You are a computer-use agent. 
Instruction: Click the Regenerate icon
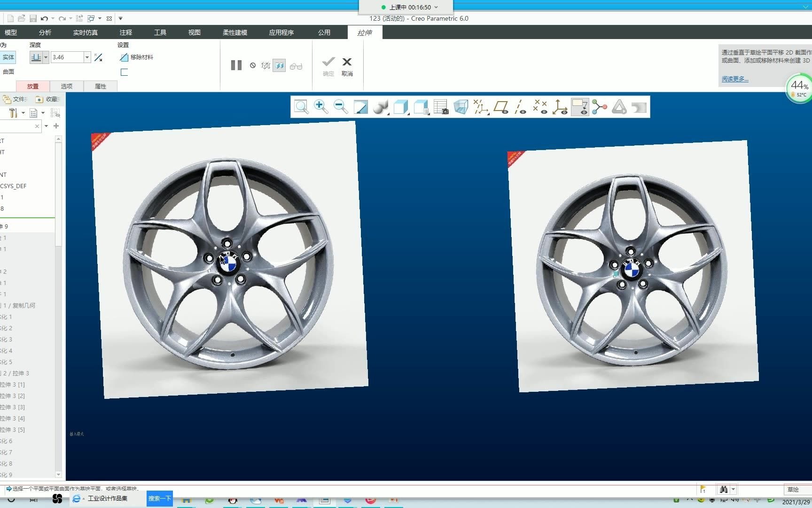click(79, 18)
